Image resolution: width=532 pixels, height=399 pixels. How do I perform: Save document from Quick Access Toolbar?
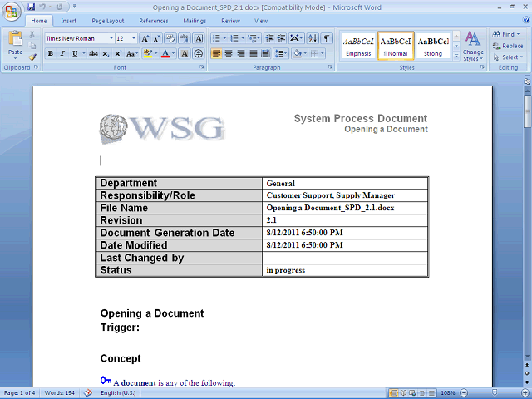tap(32, 7)
